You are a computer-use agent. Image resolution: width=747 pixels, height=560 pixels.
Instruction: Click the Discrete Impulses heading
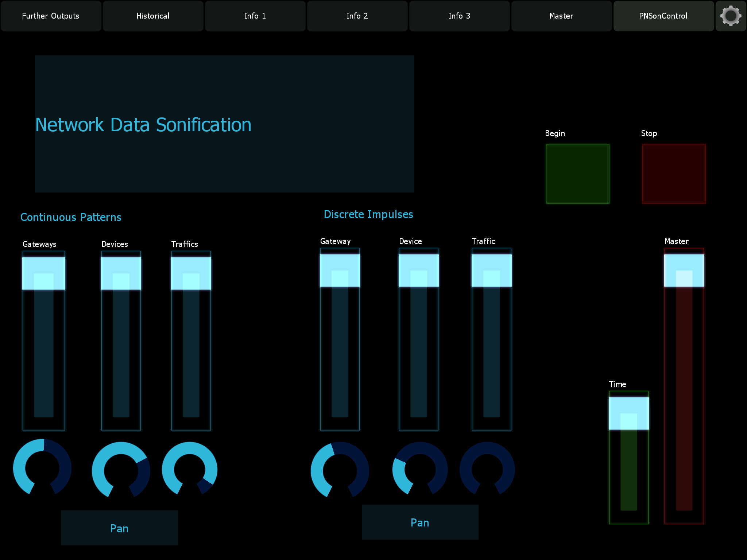click(x=368, y=214)
